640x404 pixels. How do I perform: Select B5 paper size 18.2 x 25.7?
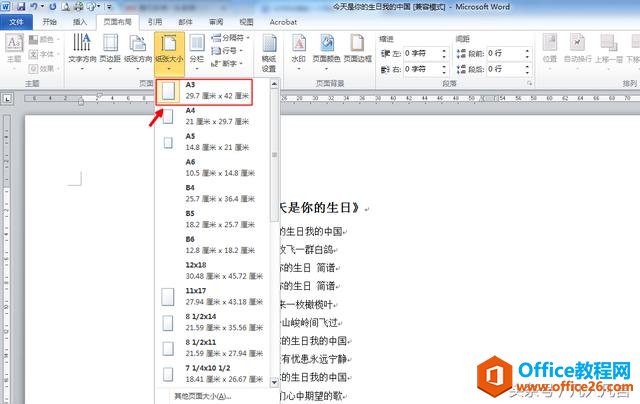[212, 219]
